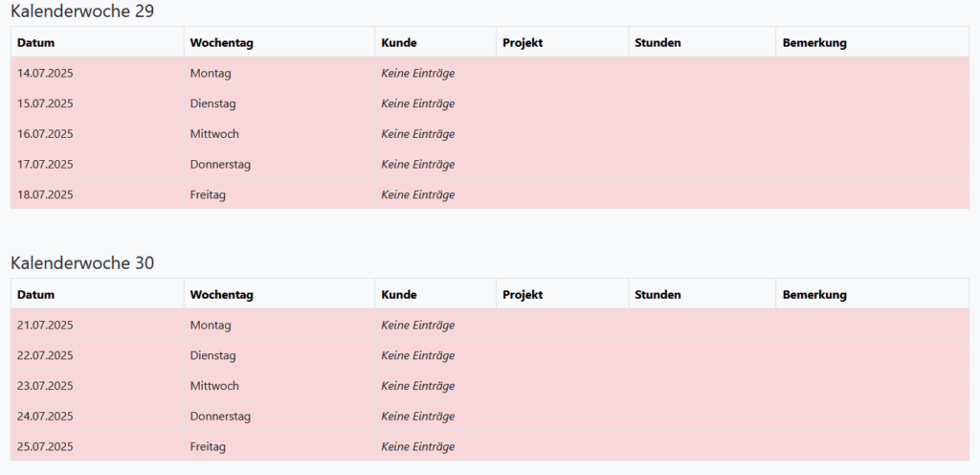Click Stunden header in Kalenderwoche 30 table
The width and height of the screenshot is (980, 475).
(657, 295)
